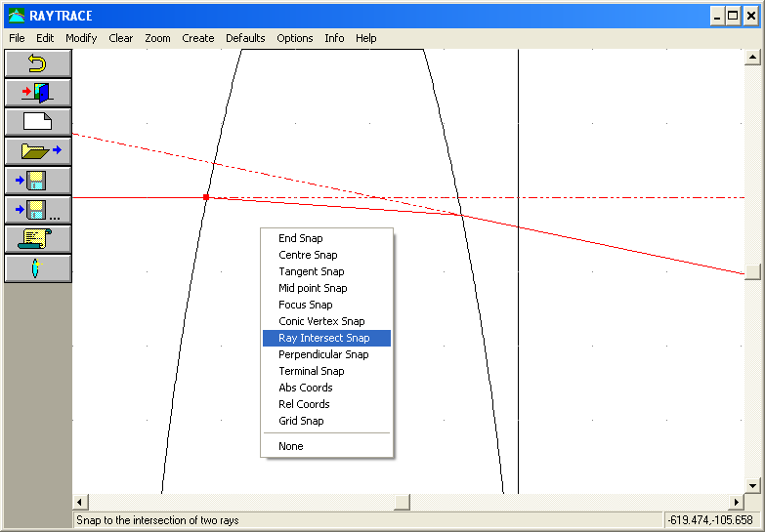765x532 pixels.
Task: Pick Focus Snap from the menu
Action: click(x=326, y=305)
